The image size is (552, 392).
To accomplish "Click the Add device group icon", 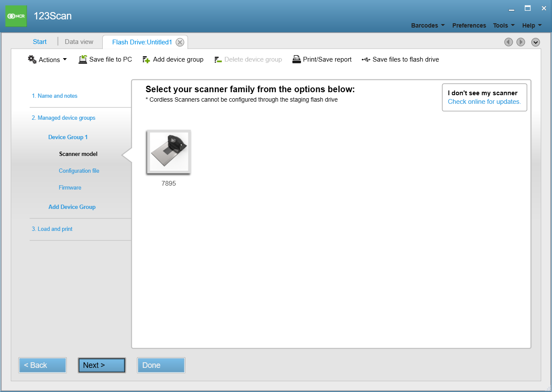I will (x=146, y=59).
